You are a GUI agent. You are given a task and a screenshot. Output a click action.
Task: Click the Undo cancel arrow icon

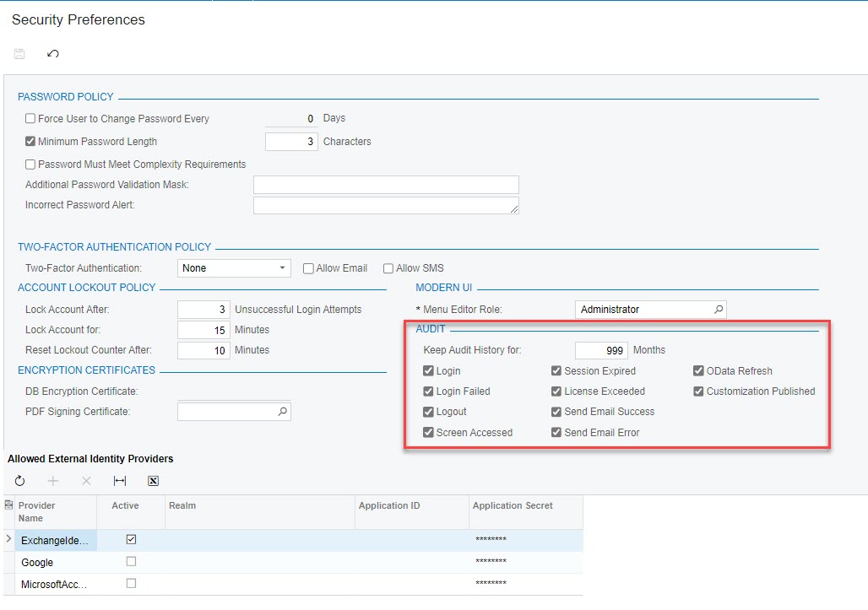(52, 54)
